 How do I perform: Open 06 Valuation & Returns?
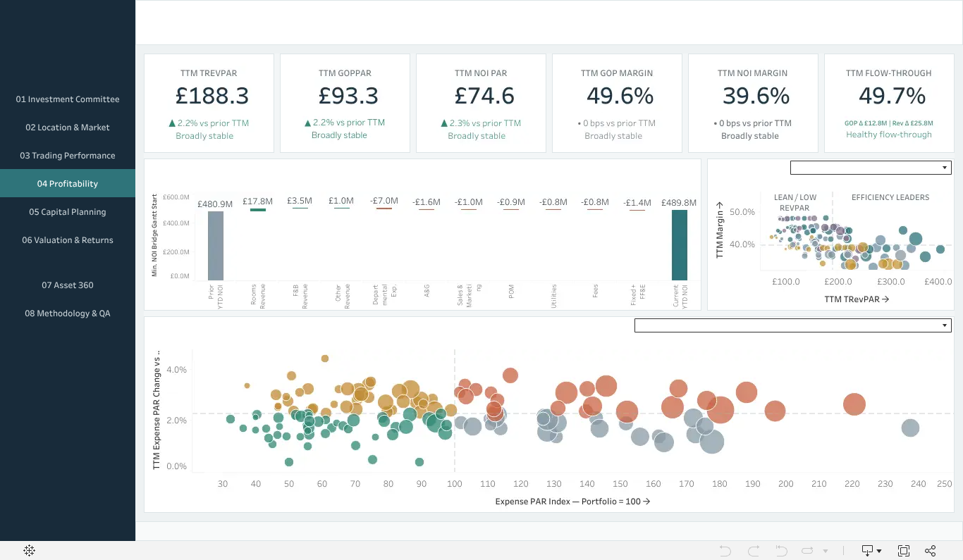click(68, 240)
